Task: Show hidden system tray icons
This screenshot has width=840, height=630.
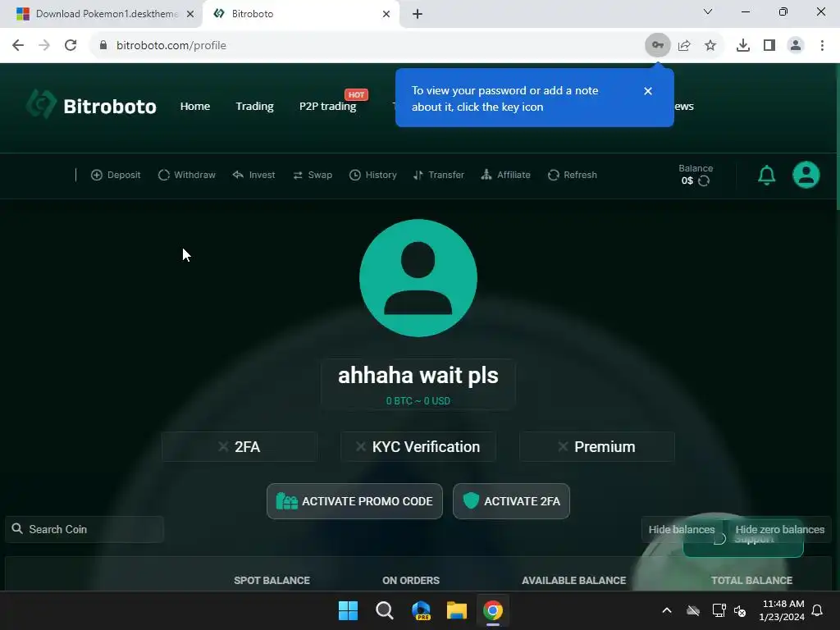Action: 667,610
